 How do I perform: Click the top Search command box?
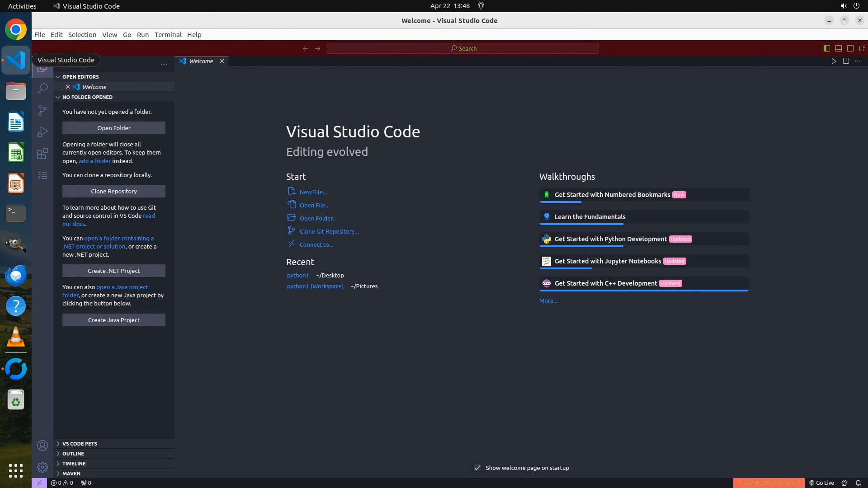[462, 48]
